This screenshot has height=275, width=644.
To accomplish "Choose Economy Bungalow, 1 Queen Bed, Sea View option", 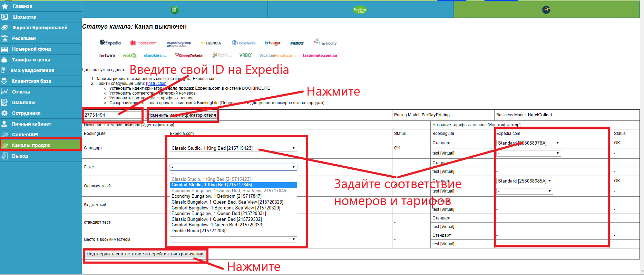I will [233, 191].
